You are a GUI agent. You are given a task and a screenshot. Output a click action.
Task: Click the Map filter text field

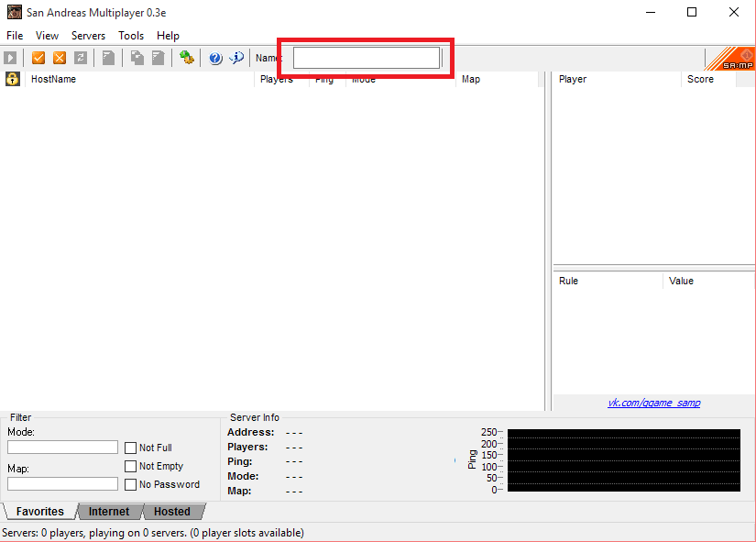click(62, 483)
